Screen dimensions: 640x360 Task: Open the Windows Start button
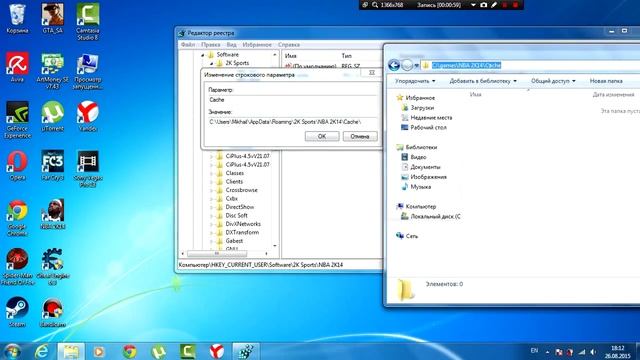12,351
